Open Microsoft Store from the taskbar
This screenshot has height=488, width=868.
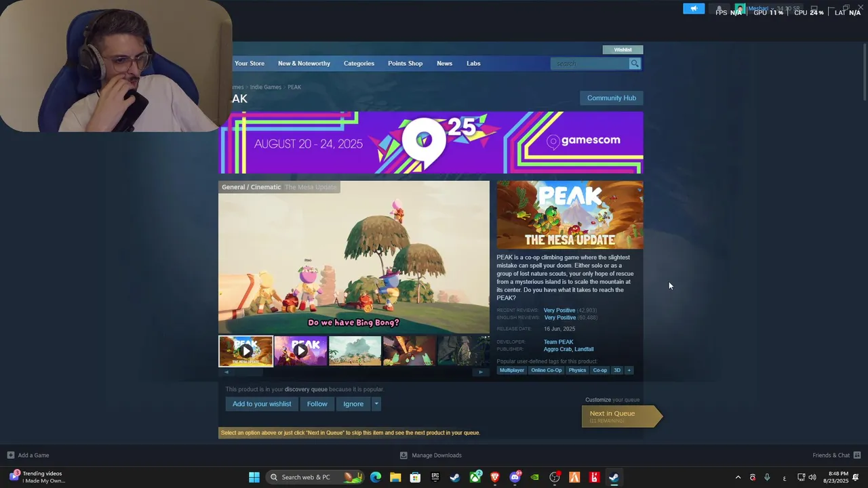(x=415, y=477)
